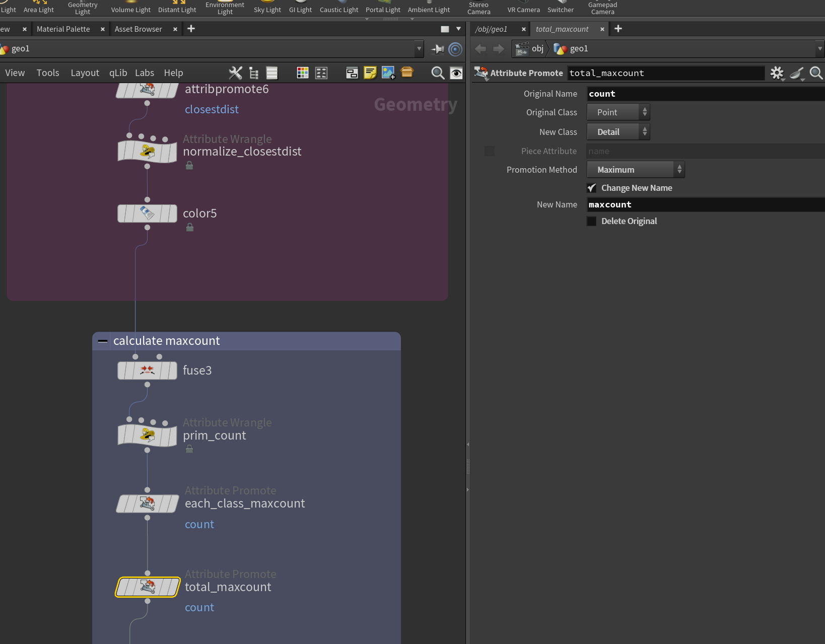825x644 pixels.
Task: Open the Promotion Method dropdown
Action: [636, 170]
